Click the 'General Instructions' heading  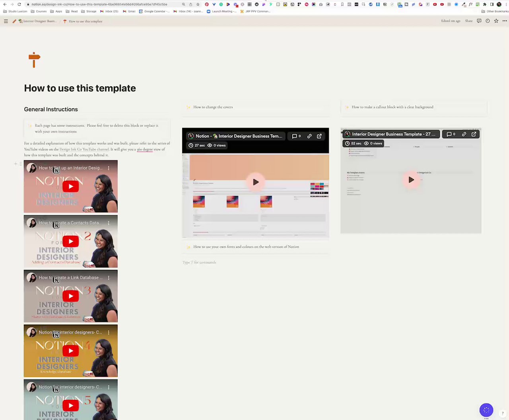coord(51,109)
